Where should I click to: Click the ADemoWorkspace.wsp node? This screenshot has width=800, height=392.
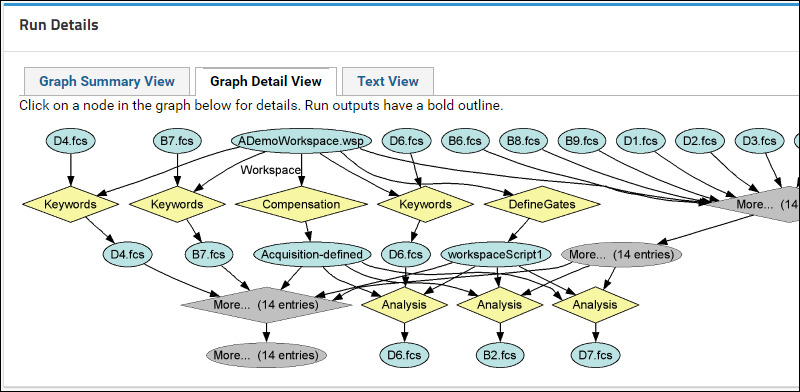(301, 141)
